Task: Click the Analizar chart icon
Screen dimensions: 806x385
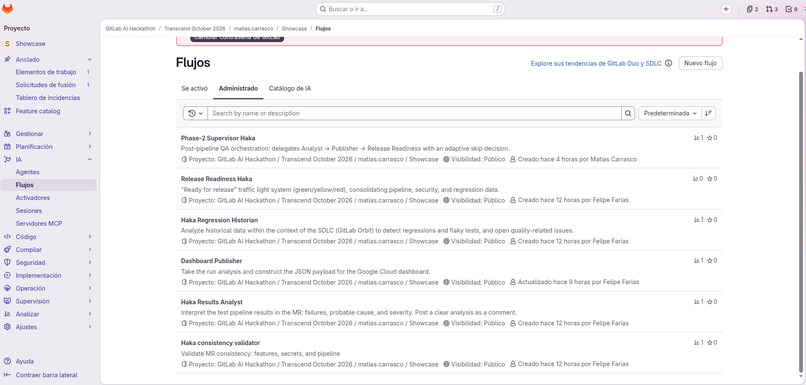Action: (x=7, y=314)
